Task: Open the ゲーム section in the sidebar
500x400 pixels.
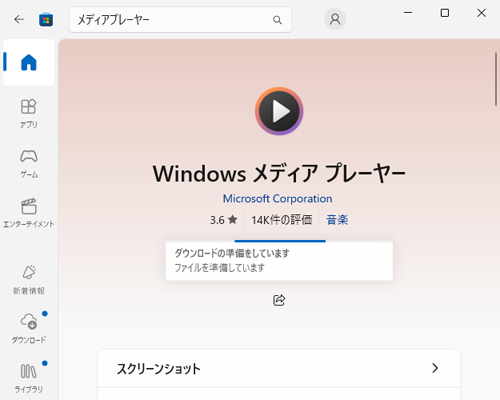Action: [29, 163]
